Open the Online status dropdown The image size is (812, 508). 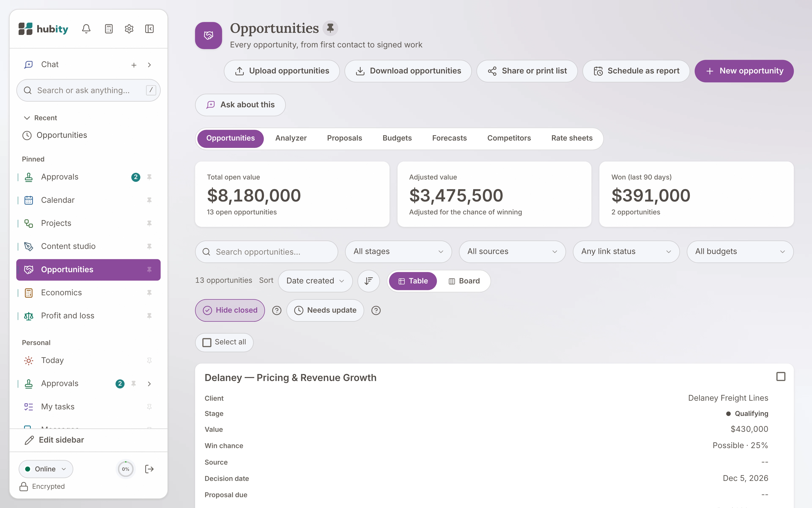click(x=46, y=469)
